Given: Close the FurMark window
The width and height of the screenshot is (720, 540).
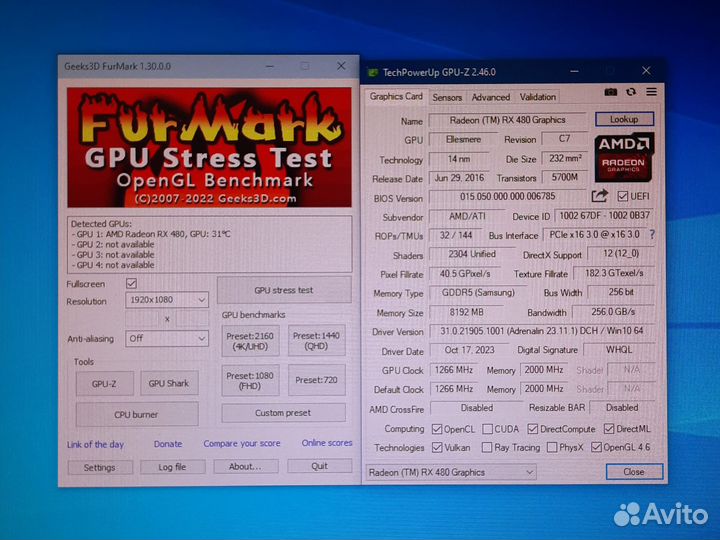Looking at the screenshot, I should coord(341,66).
